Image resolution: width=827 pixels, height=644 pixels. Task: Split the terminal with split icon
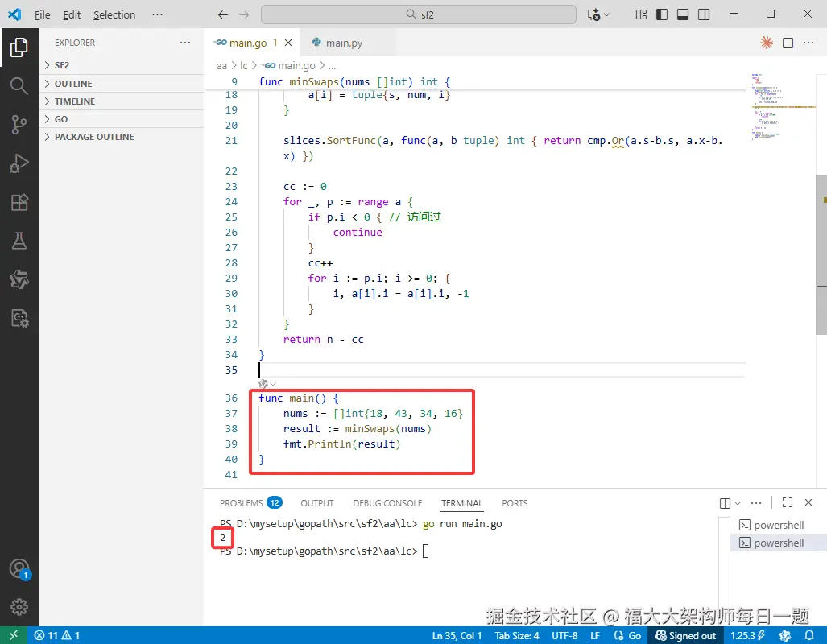pos(726,503)
